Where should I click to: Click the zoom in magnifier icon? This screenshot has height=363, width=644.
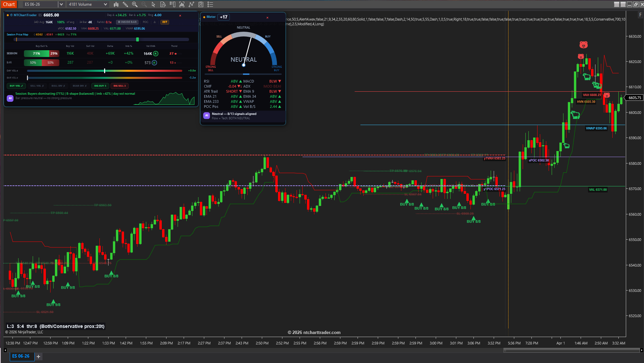[135, 4]
